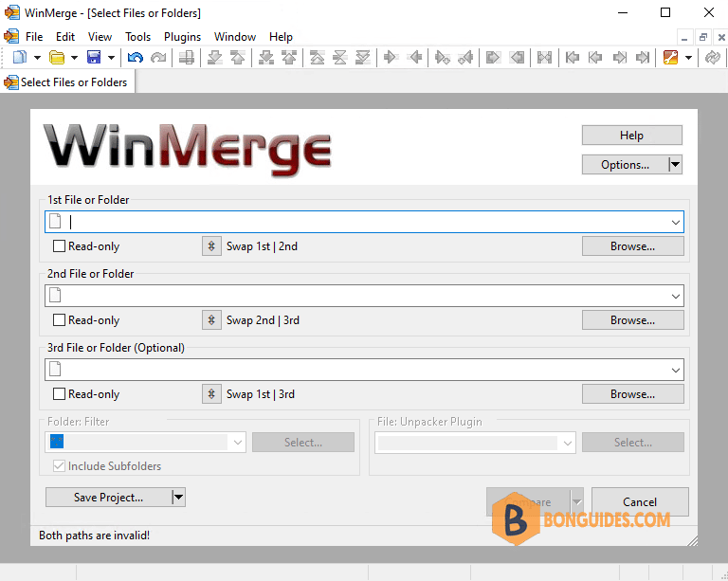Open dropdown arrow next to wrench icon
The image size is (728, 581).
pyautogui.click(x=688, y=58)
